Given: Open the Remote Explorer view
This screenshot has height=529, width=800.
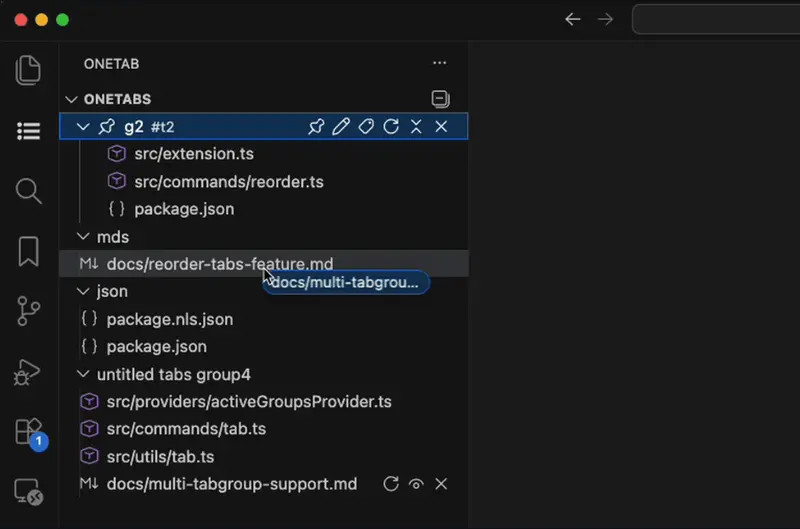Looking at the screenshot, I should tap(29, 491).
